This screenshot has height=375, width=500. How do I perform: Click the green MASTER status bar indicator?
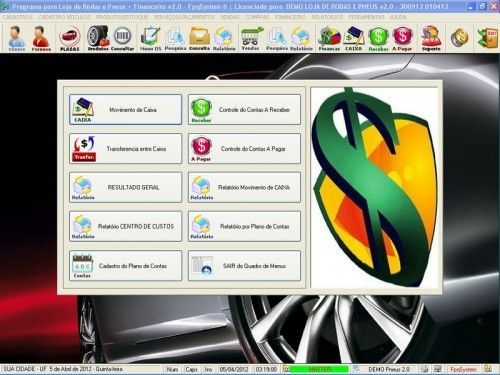pyautogui.click(x=319, y=369)
